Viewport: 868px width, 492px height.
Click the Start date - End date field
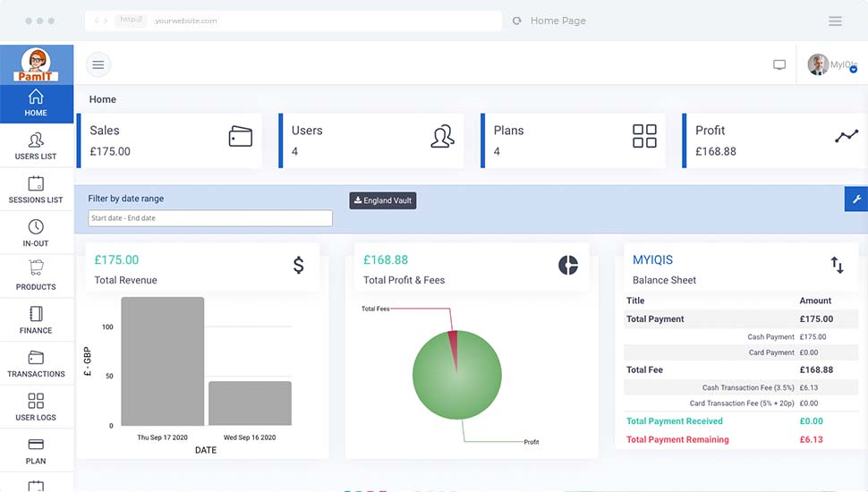point(210,218)
